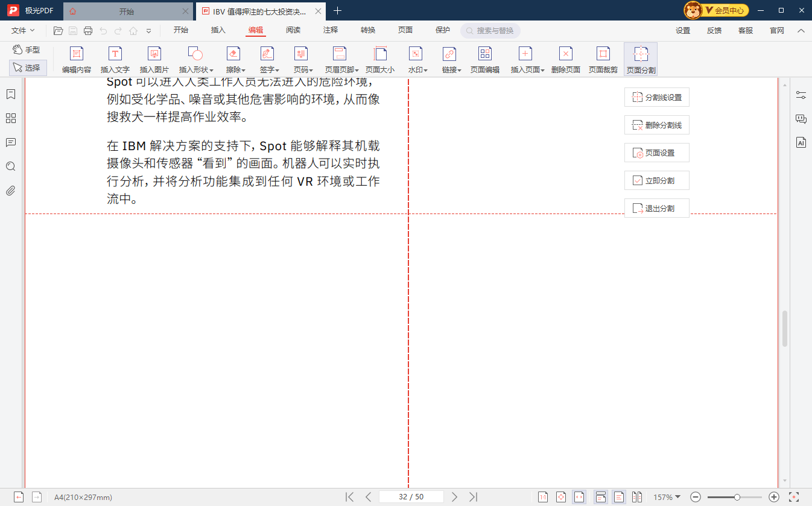Open the bookmarks panel in the left sidebar
Viewport: 812px width, 506px height.
click(10, 94)
